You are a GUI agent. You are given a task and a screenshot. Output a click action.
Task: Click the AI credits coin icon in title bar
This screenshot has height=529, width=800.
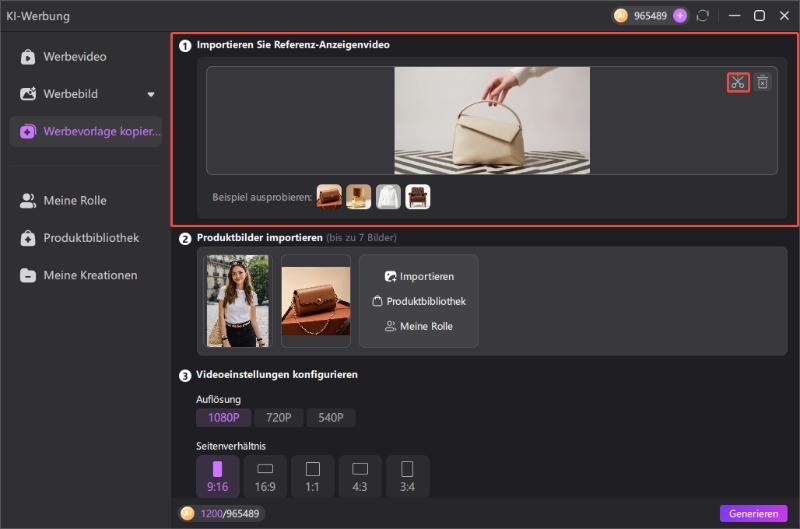pyautogui.click(x=621, y=16)
